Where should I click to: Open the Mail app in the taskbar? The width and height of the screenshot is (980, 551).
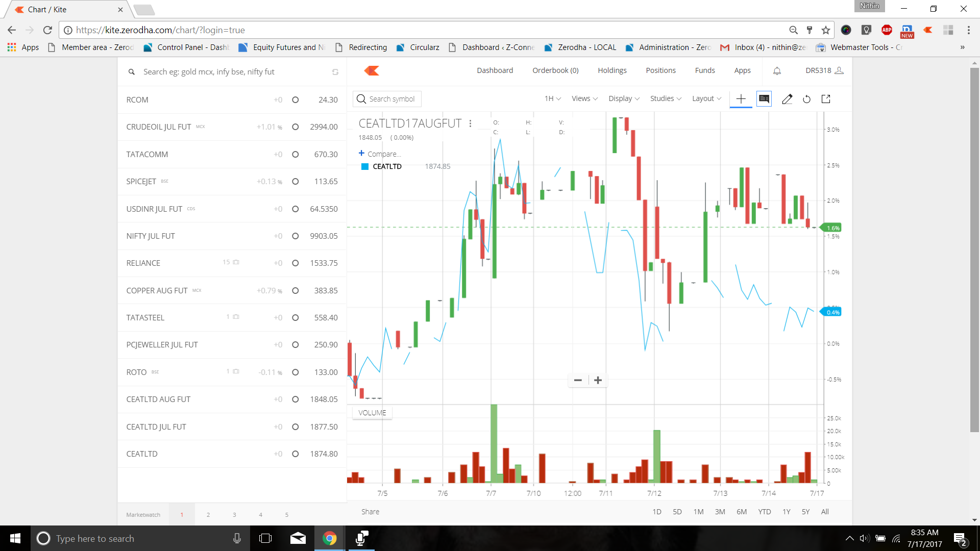pos(298,538)
